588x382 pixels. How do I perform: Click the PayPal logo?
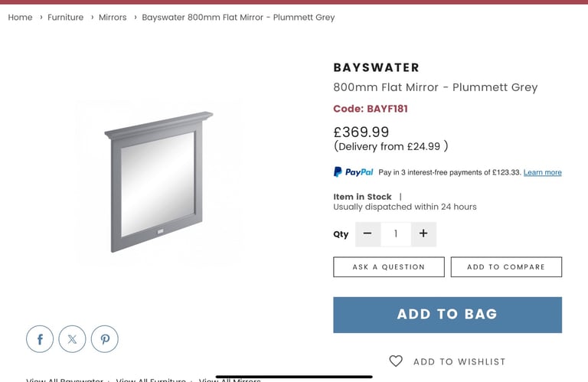click(354, 172)
